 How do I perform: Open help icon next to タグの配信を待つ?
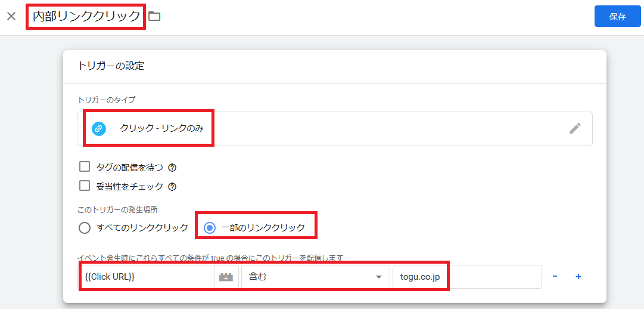pos(172,168)
